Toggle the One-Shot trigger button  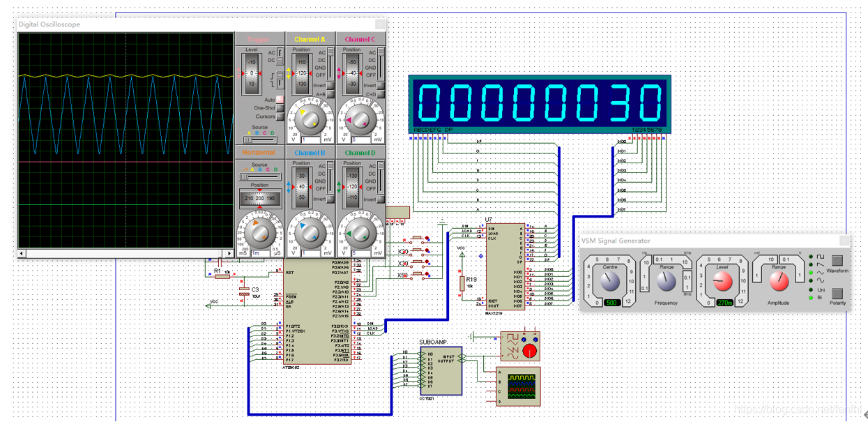[x=279, y=108]
